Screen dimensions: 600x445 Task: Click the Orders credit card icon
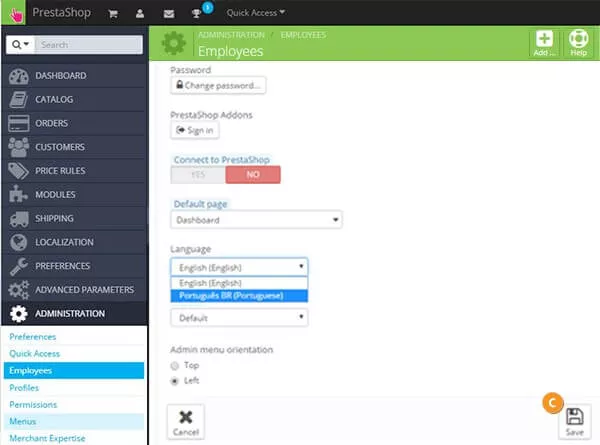pos(18,123)
